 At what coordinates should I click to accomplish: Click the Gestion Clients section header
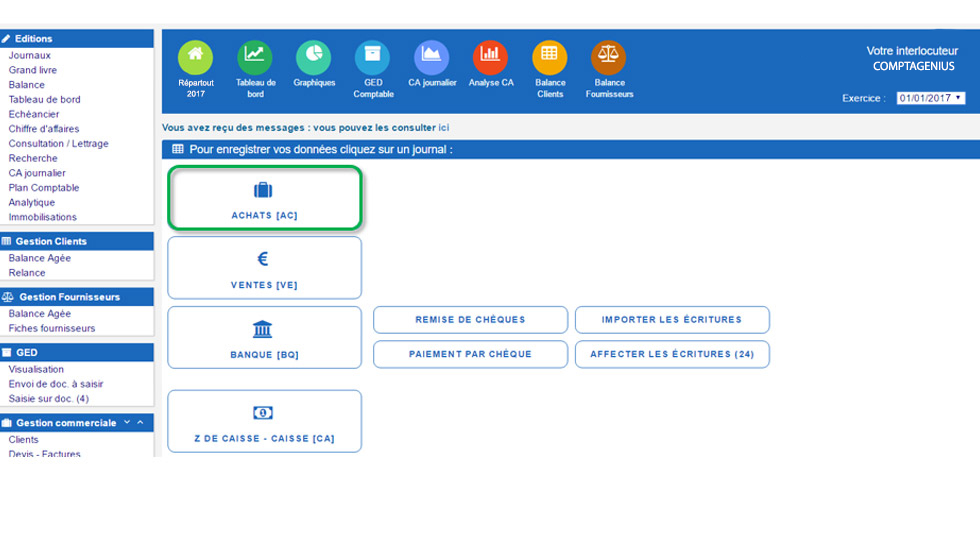[77, 241]
